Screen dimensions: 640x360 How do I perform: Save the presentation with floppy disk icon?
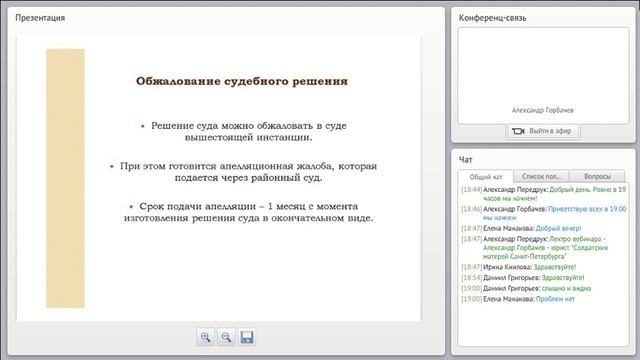pyautogui.click(x=247, y=337)
